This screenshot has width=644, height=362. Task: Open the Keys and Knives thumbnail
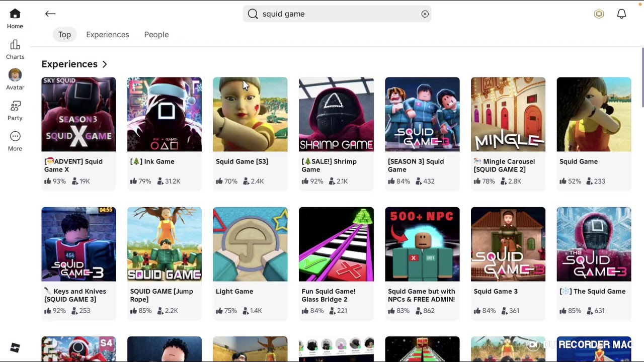click(78, 244)
